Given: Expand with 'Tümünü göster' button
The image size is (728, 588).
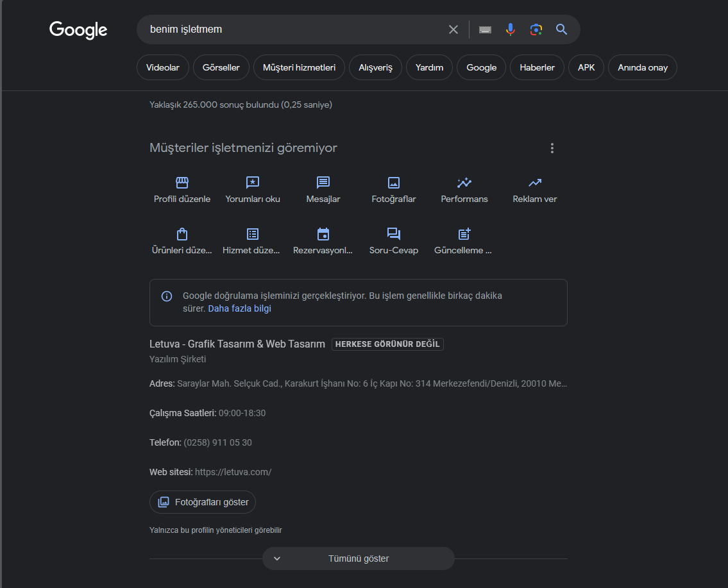Looking at the screenshot, I should click(359, 559).
